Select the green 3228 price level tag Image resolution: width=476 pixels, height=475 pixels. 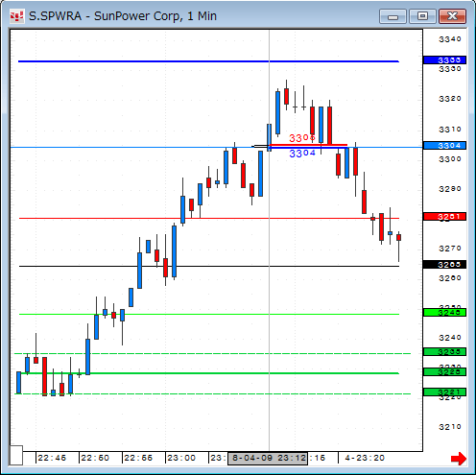click(444, 372)
